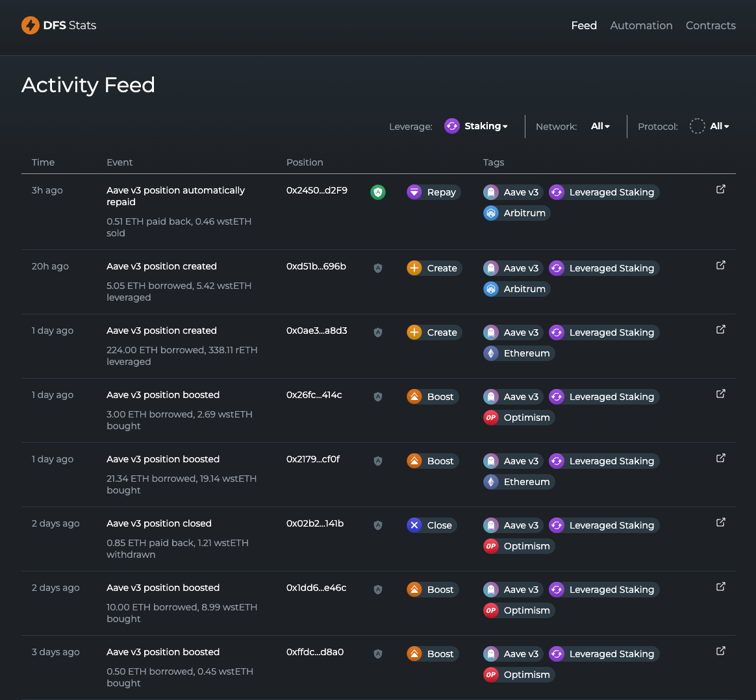Screen dimensions: 756x700
Task: Click grey shield icon for 0xd51b...696b
Action: point(378,268)
